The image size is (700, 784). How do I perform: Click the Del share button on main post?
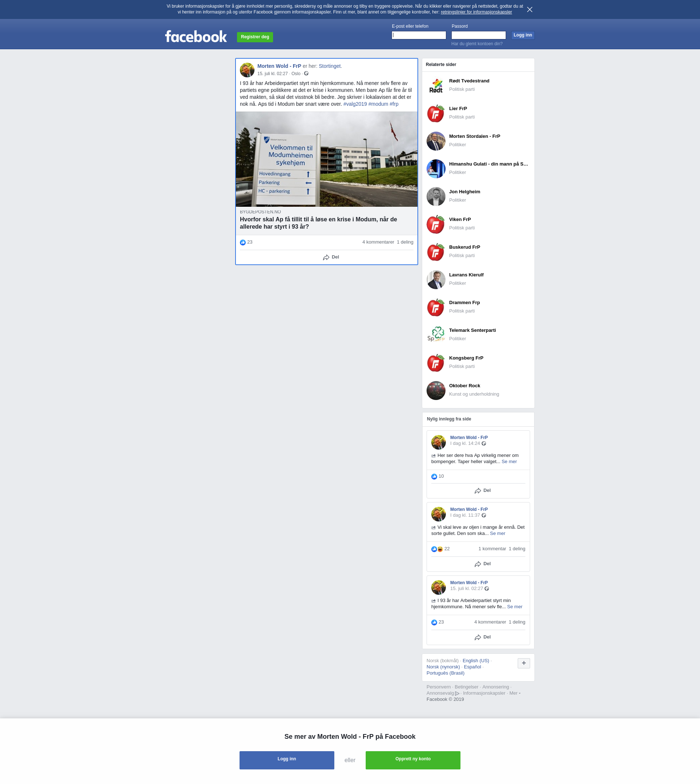[331, 257]
